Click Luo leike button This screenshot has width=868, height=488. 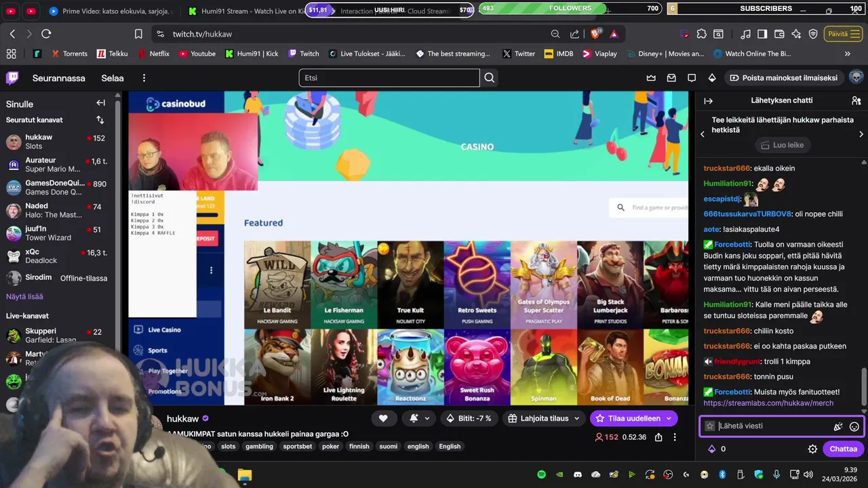[783, 145]
